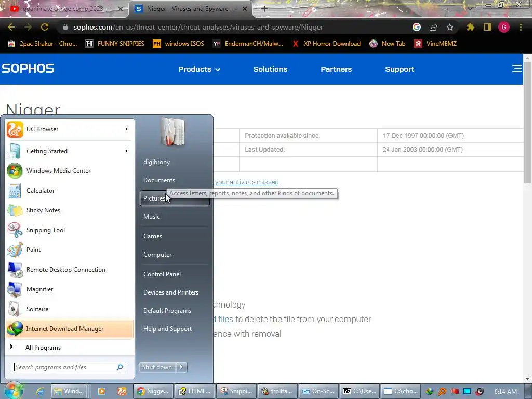The height and width of the screenshot is (399, 532).
Task: Open Devices and Printers
Action: tap(175, 292)
